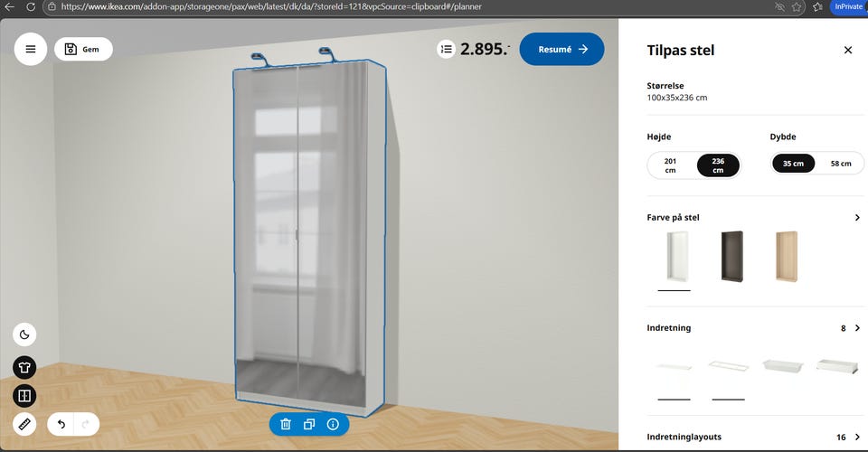Click the Resumé button
This screenshot has width=868, height=452.
coord(561,49)
